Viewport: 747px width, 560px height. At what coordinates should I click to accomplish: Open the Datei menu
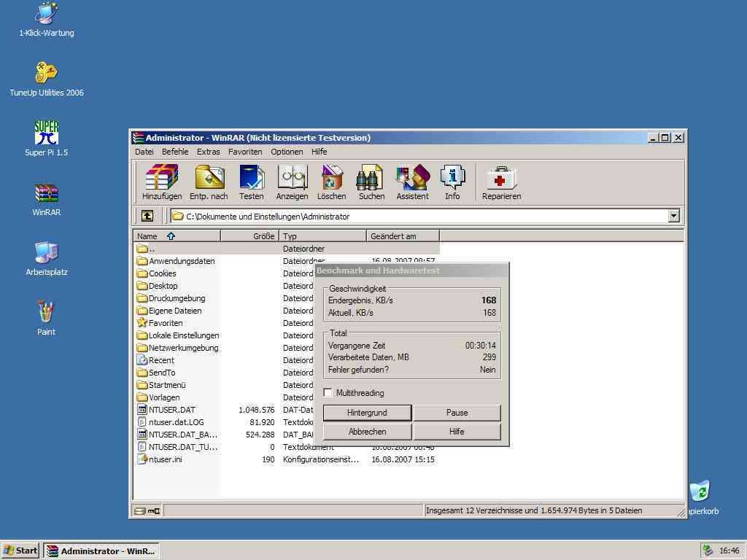144,152
